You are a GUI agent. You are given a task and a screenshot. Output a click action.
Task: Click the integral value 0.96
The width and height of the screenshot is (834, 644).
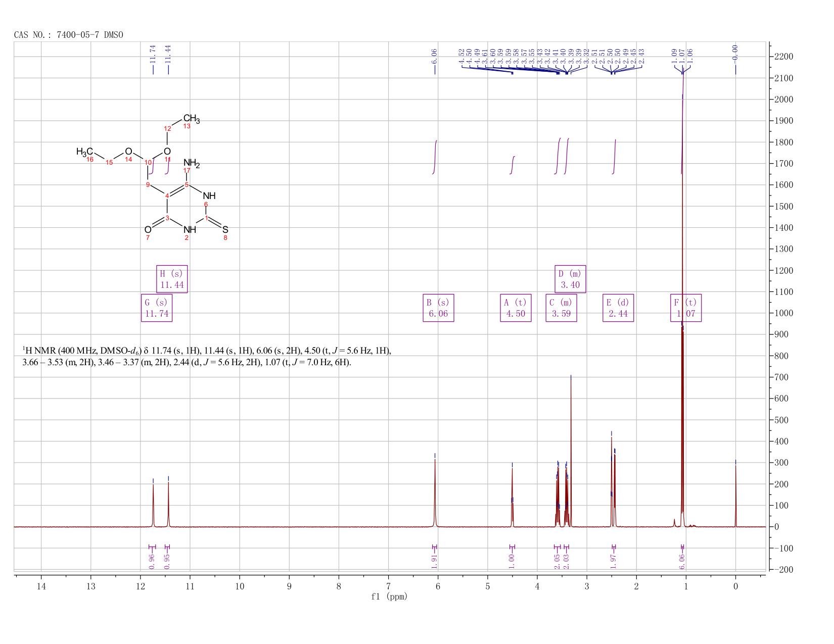(x=152, y=561)
